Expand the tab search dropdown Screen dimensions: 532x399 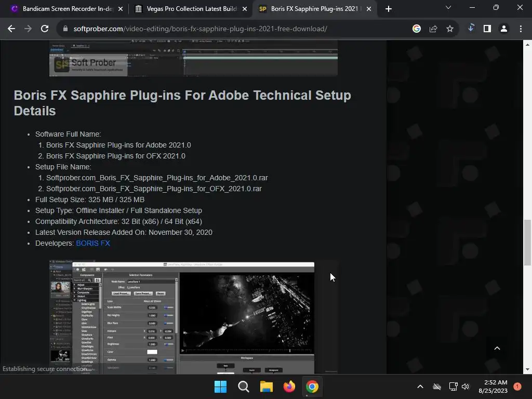448,7
